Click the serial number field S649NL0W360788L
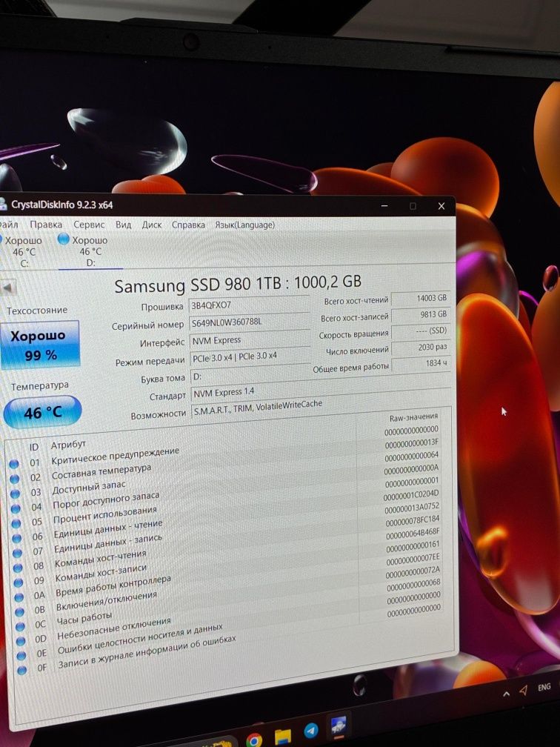This screenshot has height=747, width=560. point(250,322)
